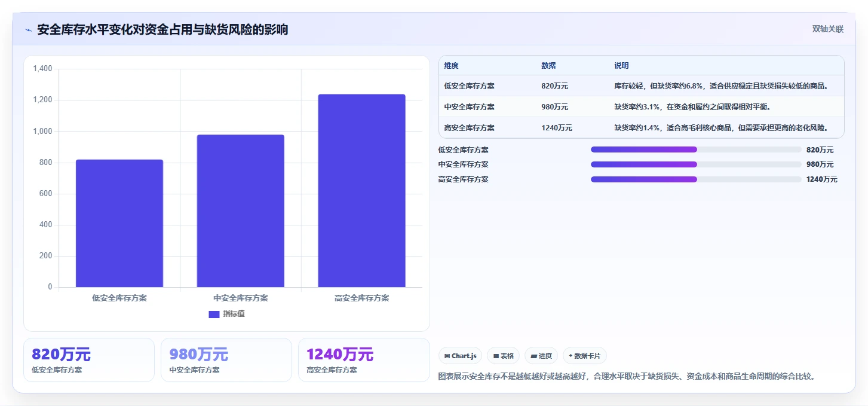The image size is (868, 406).
Task: Click the 中安全库存方案 progress bar
Action: point(696,164)
